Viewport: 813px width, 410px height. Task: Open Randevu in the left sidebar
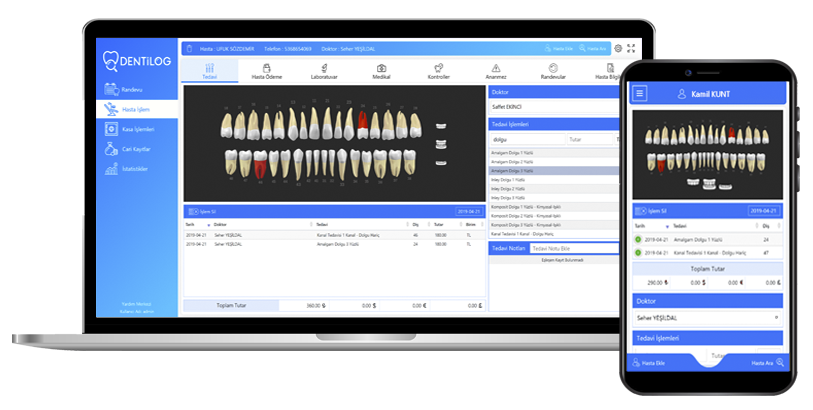[131, 89]
